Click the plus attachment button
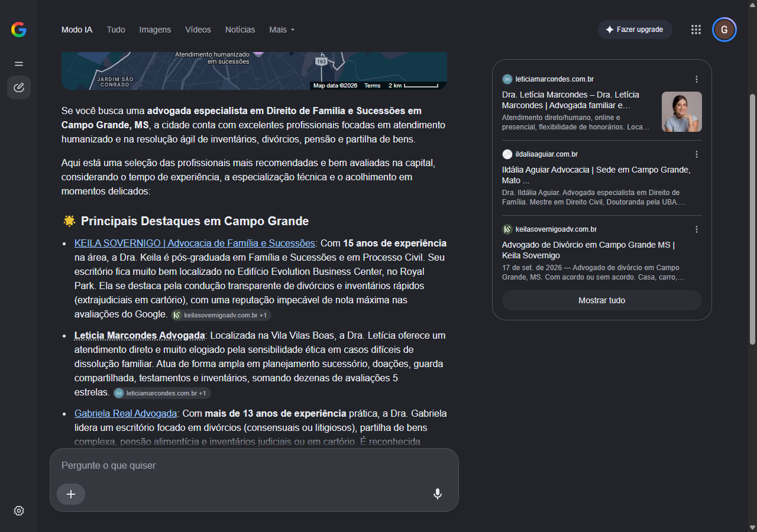This screenshot has height=532, width=757. (x=71, y=494)
